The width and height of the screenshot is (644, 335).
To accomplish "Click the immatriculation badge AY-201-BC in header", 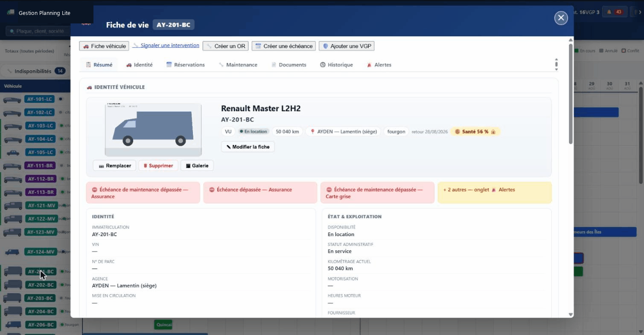I will coord(173,25).
